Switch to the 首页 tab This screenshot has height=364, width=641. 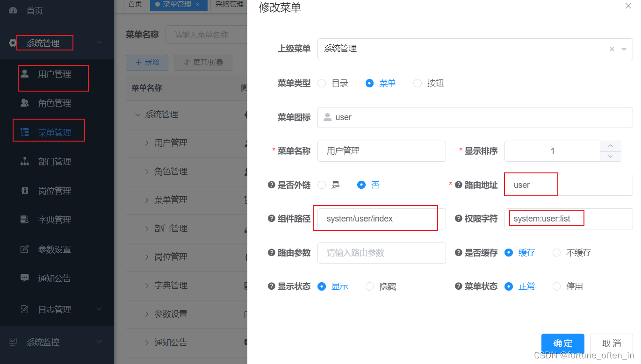[x=135, y=4]
